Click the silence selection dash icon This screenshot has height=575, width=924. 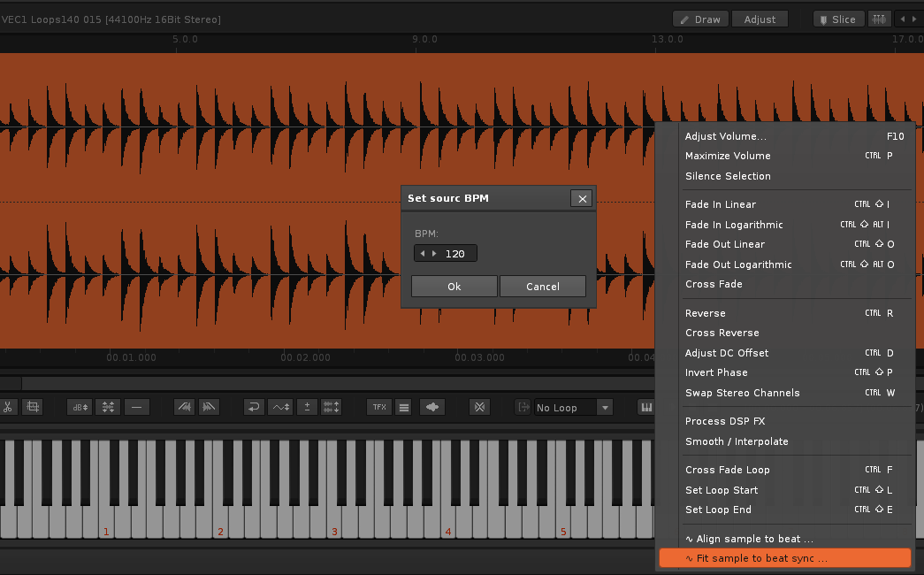136,407
